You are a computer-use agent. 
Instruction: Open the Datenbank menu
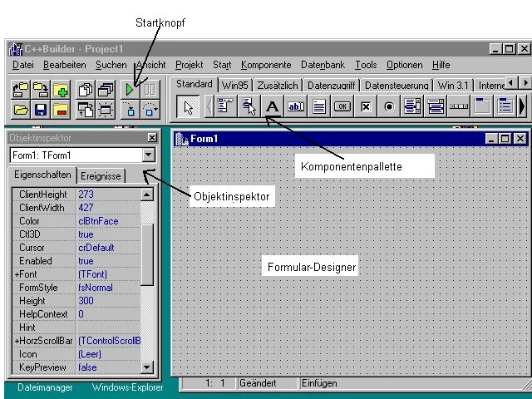[323, 65]
